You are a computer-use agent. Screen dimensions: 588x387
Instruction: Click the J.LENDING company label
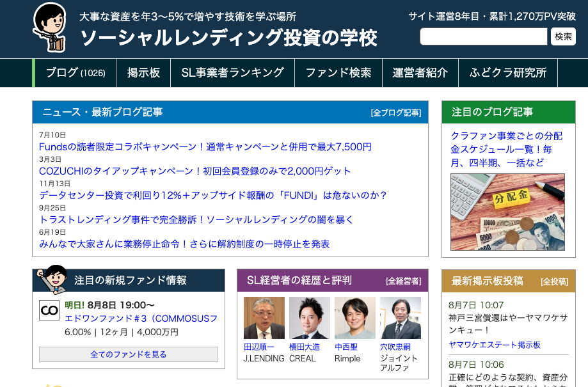coord(264,358)
